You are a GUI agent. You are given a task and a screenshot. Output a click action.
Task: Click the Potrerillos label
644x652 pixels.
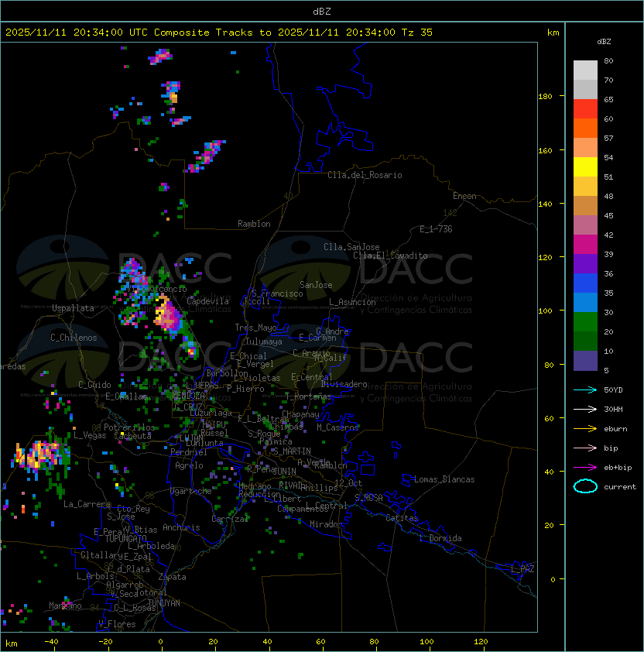tap(129, 427)
